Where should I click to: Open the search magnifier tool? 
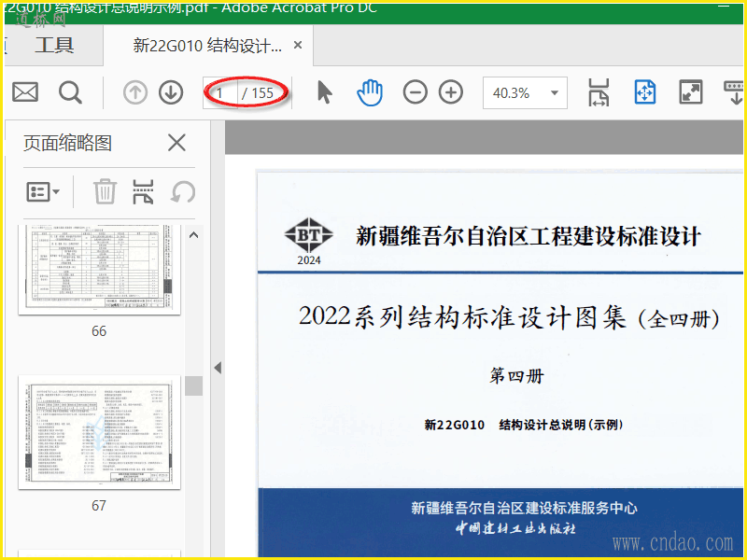(70, 92)
